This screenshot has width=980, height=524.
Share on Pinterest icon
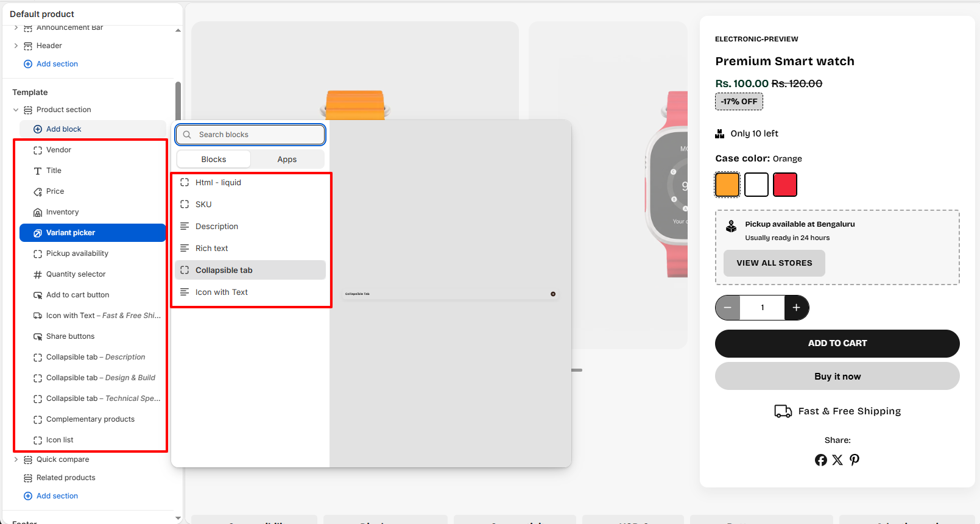tap(855, 460)
